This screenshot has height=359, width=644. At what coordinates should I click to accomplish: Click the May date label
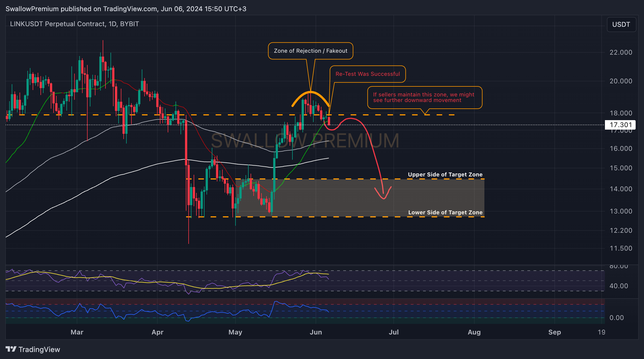[x=235, y=332]
